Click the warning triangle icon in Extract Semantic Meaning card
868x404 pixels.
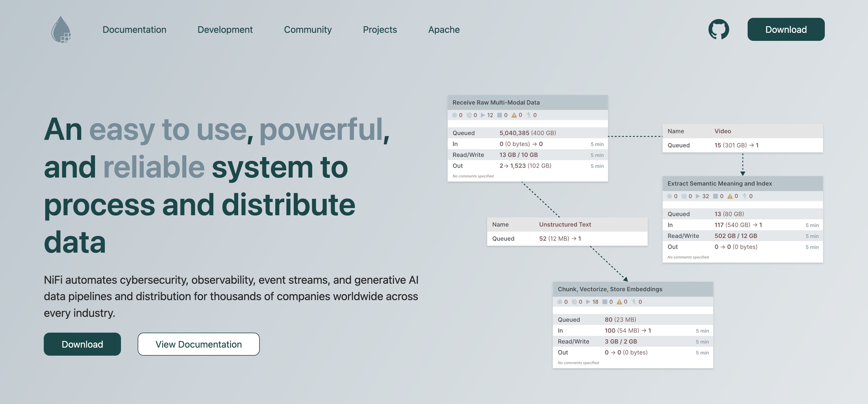(730, 196)
